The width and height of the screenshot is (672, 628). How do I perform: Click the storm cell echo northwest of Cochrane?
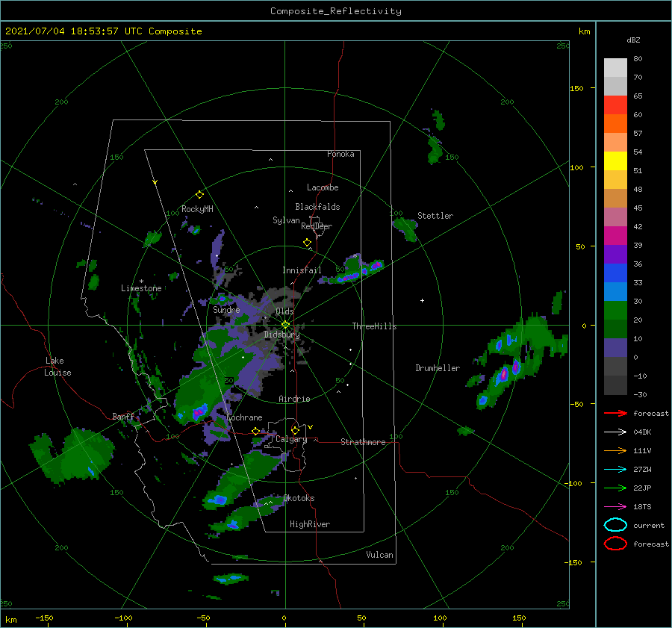tap(199, 412)
